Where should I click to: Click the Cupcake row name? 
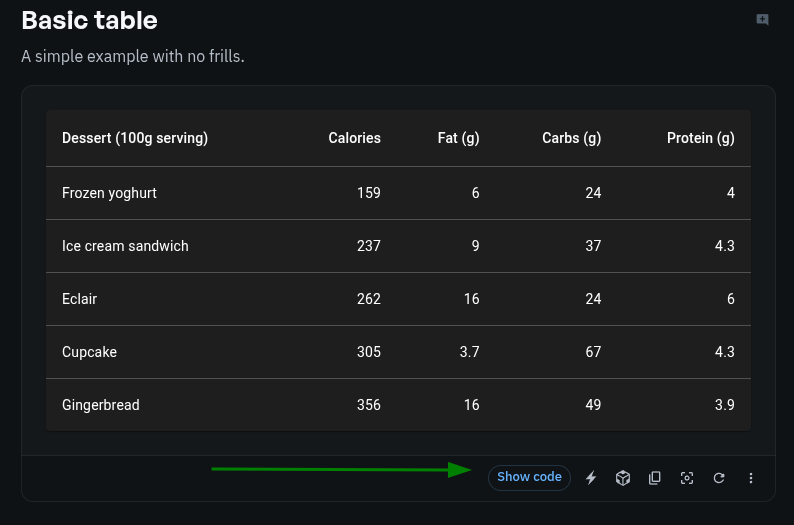tap(87, 352)
